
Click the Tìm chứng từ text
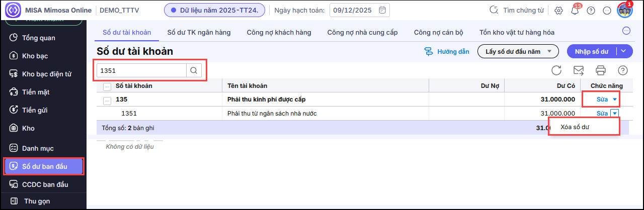(523, 10)
